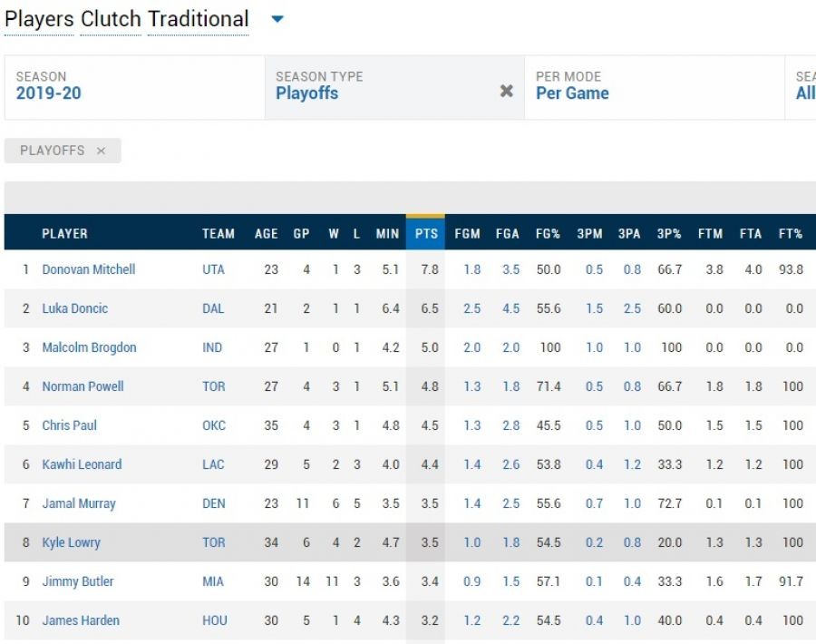The image size is (816, 644).
Task: Sort by the 3P% column header
Action: (x=669, y=233)
